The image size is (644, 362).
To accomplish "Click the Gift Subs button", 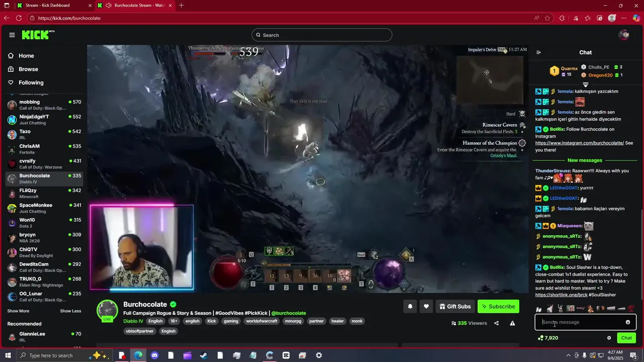I will tap(455, 306).
